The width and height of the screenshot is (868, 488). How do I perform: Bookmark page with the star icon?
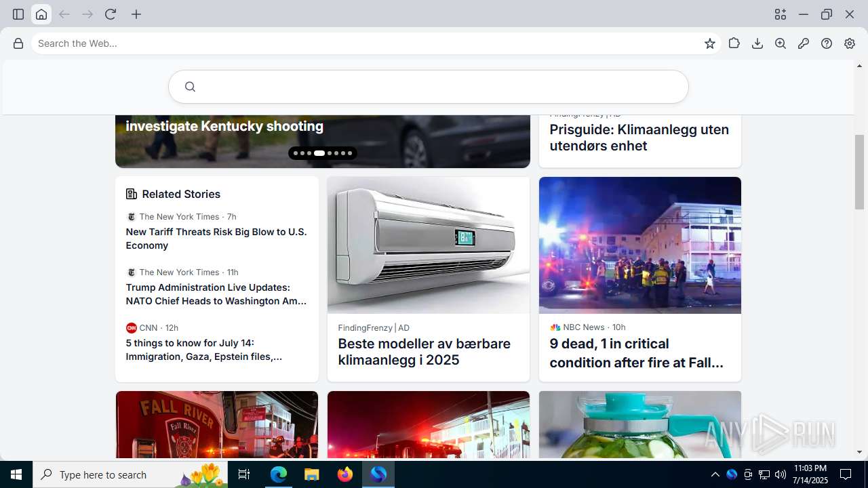click(x=710, y=43)
